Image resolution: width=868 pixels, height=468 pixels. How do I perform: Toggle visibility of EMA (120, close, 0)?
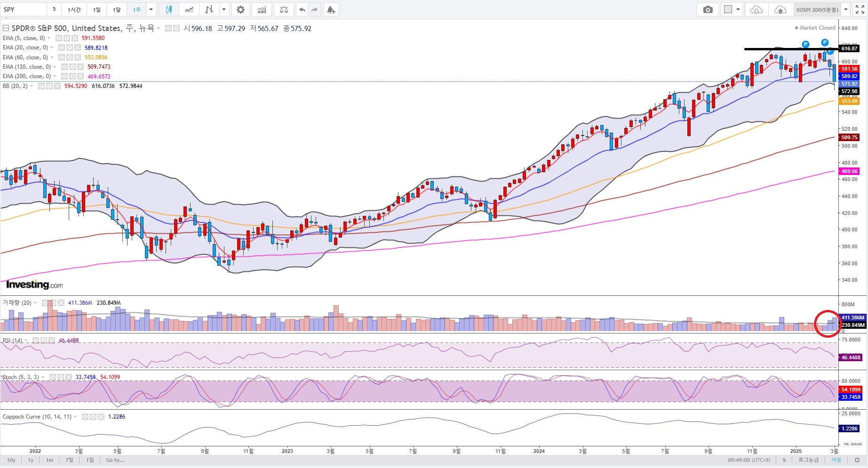coord(64,67)
